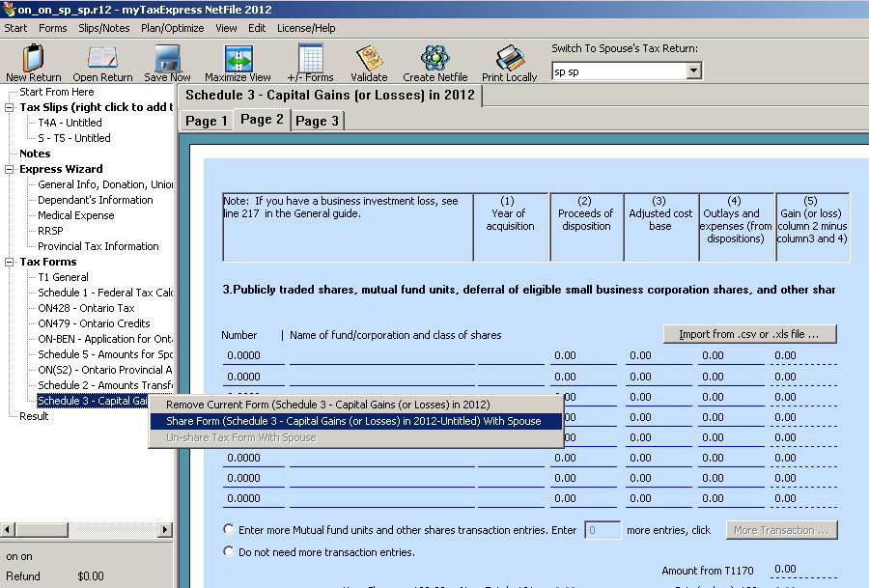Screen dimensions: 869x588
Task: Open Provincial Tax Information item
Action: click(x=98, y=246)
